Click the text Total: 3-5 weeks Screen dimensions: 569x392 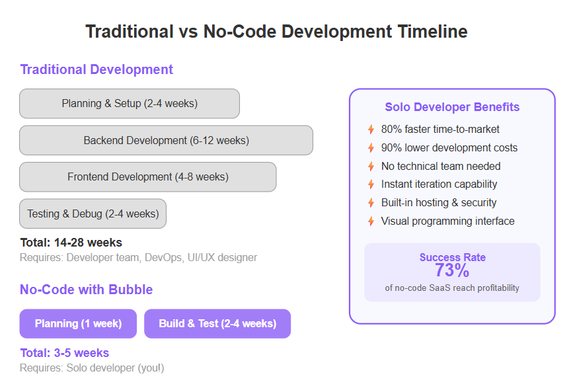coord(65,352)
